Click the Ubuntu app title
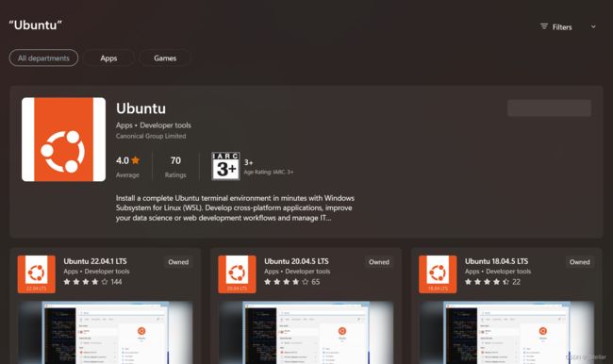This screenshot has height=364, width=613. tap(141, 108)
